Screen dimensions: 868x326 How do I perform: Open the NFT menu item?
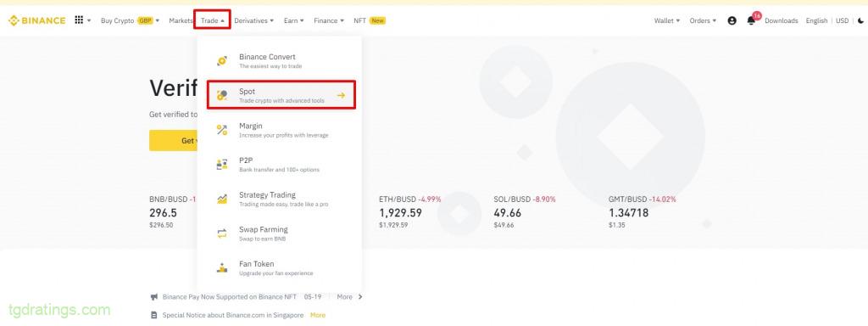click(359, 20)
